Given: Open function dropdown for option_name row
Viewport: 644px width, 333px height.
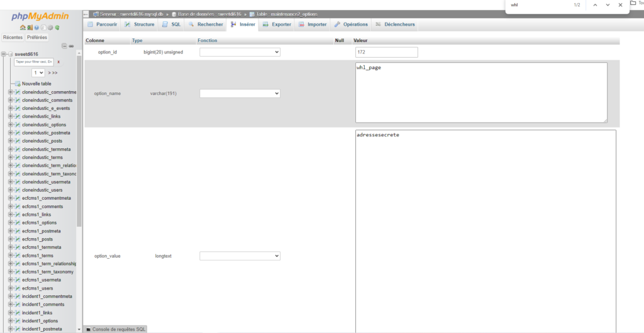Looking at the screenshot, I should click(240, 93).
